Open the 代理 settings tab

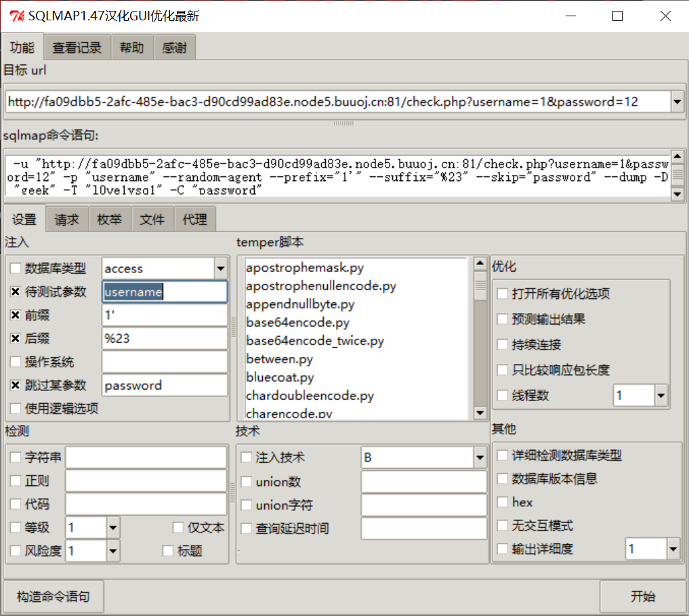point(194,220)
